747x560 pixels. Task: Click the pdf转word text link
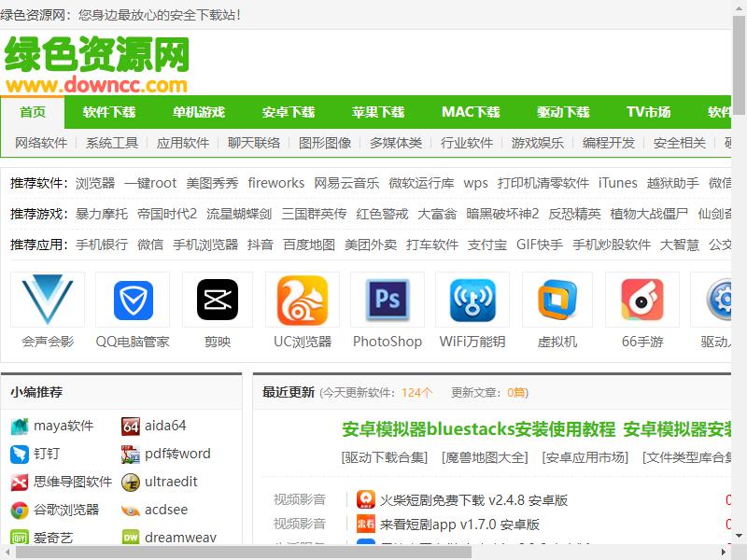pos(177,454)
